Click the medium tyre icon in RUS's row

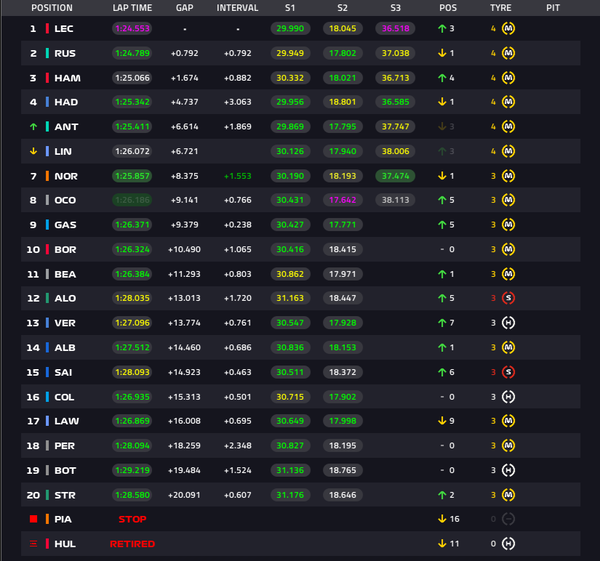click(x=508, y=53)
